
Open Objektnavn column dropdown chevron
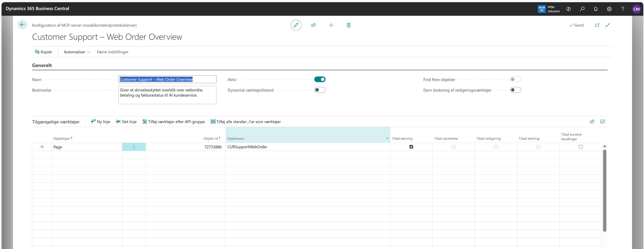(387, 138)
